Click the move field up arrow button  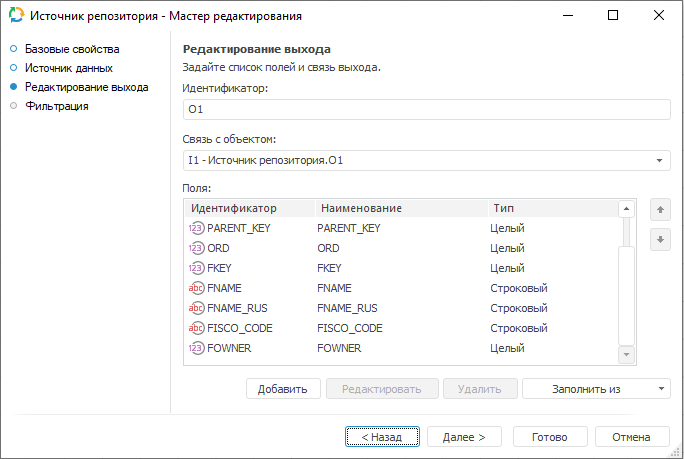click(659, 210)
